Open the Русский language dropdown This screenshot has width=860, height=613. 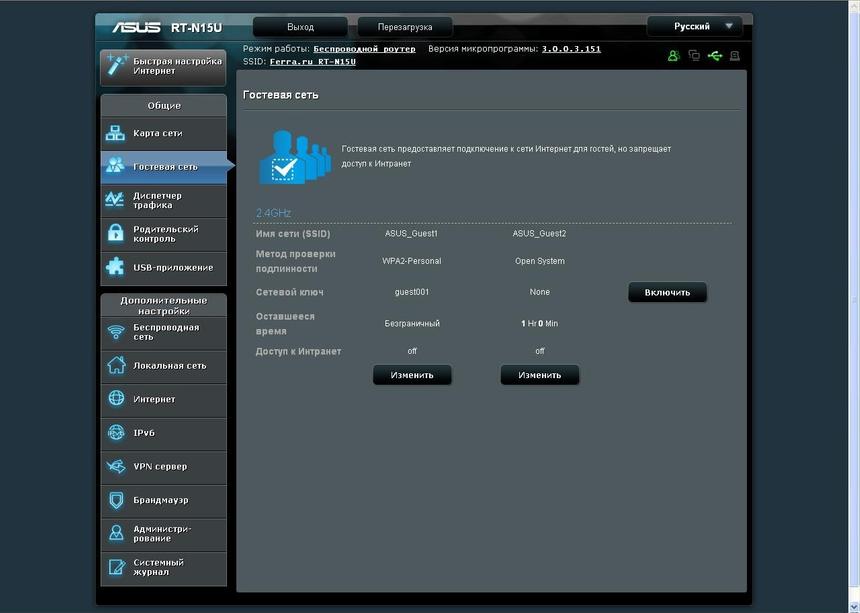point(694,25)
